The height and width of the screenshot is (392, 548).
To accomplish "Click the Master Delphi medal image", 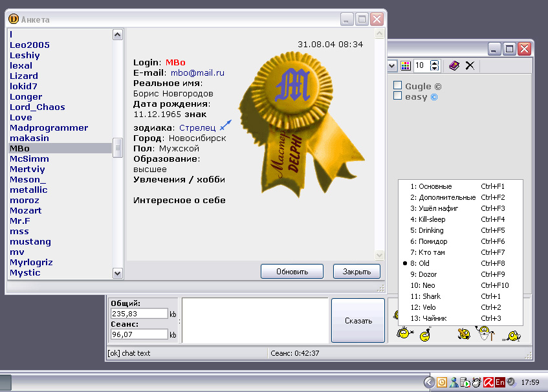I will [301, 124].
